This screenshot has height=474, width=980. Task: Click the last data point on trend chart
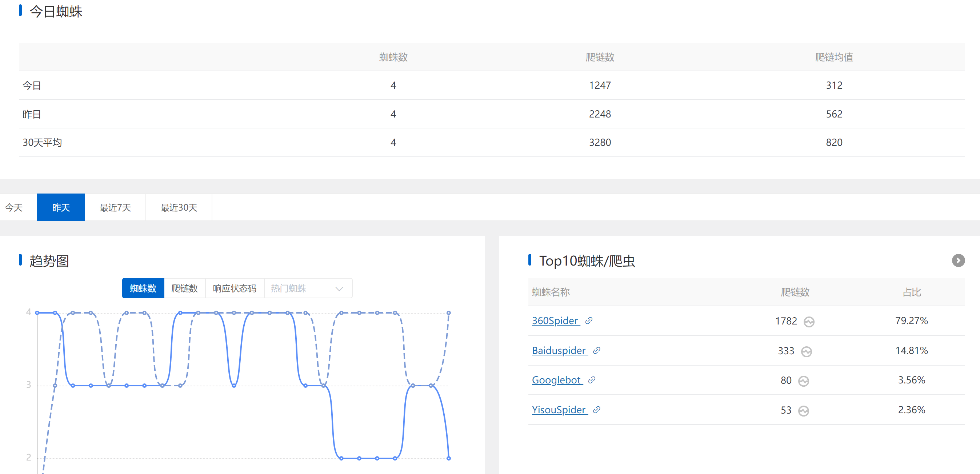pos(448,458)
